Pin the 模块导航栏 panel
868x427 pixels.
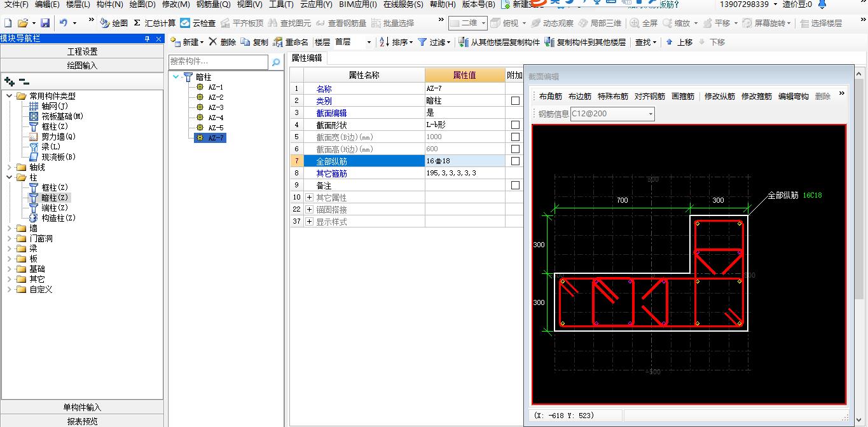click(148, 39)
